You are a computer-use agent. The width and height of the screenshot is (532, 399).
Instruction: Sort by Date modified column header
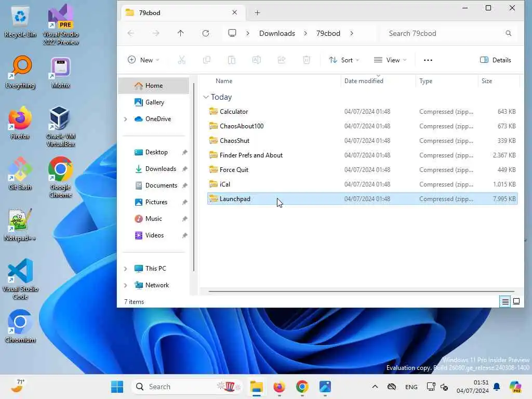coord(364,81)
